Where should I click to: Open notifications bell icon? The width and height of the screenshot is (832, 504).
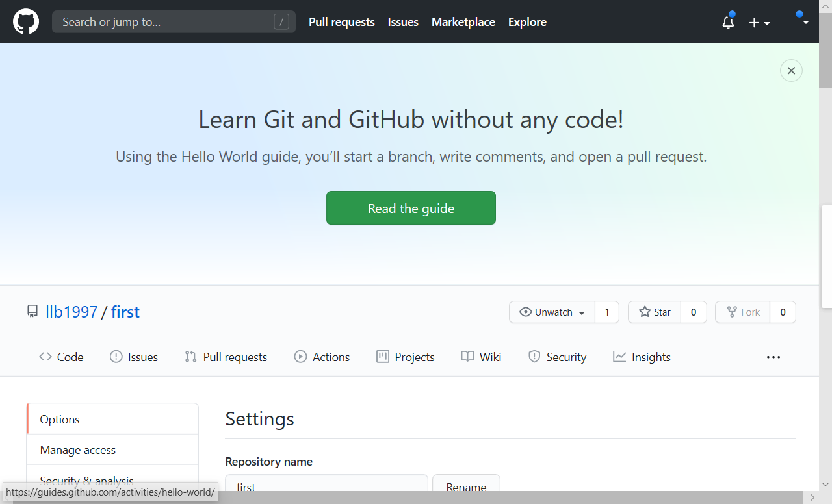729,21
